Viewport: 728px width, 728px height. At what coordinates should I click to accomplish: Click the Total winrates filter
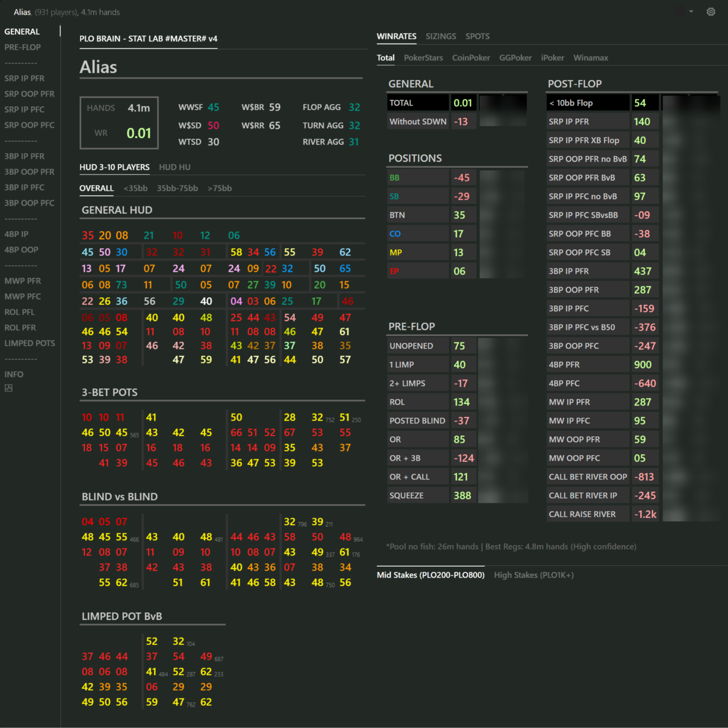(385, 58)
